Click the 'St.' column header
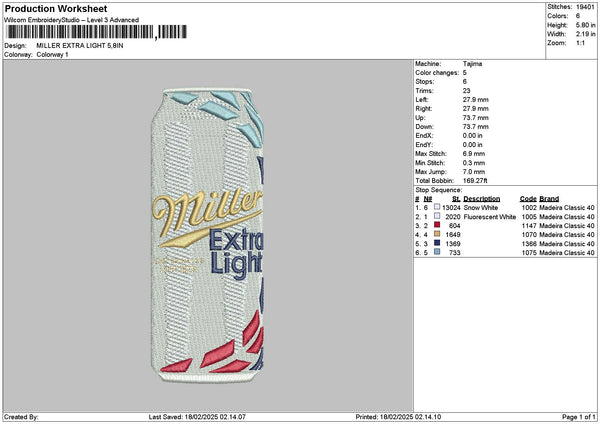Viewport: 600px width, 424px height. [x=456, y=199]
